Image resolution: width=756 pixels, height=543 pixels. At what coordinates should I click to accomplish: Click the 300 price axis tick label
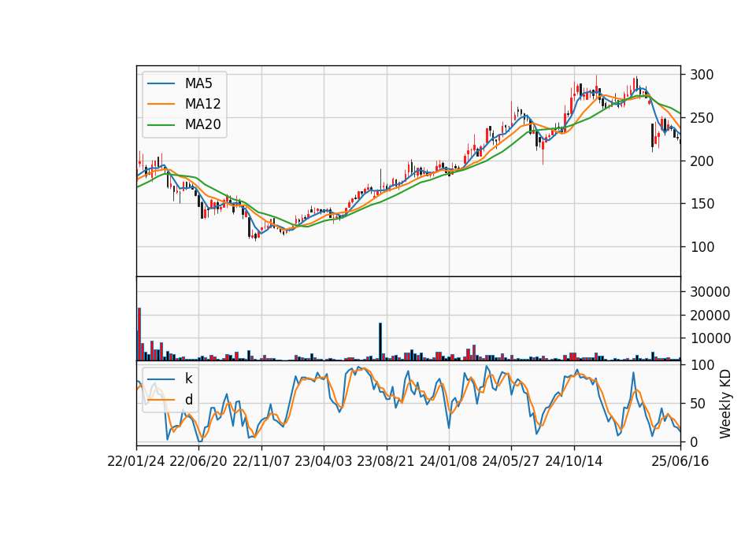pos(702,75)
